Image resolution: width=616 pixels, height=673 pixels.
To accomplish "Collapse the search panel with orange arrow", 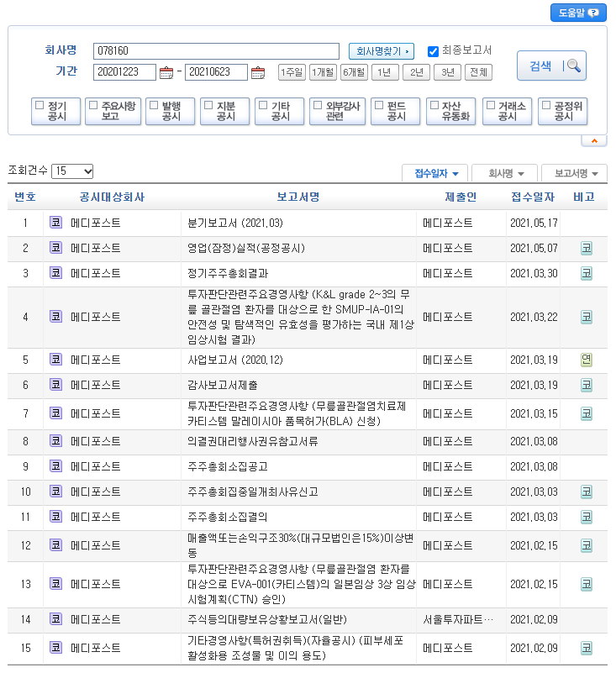I will 594,141.
